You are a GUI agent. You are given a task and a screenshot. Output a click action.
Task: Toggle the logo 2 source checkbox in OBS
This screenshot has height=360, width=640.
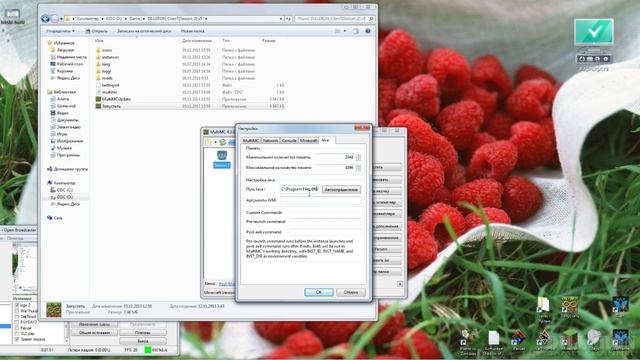click(x=17, y=305)
